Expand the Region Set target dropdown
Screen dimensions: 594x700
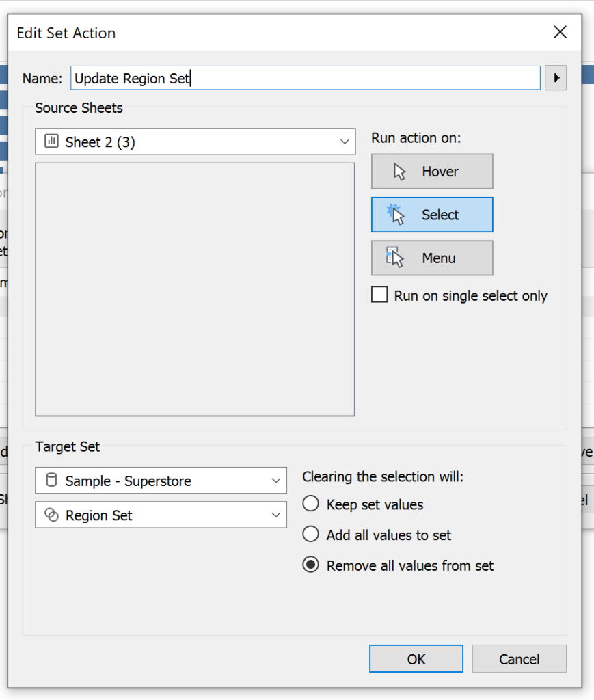(x=275, y=515)
